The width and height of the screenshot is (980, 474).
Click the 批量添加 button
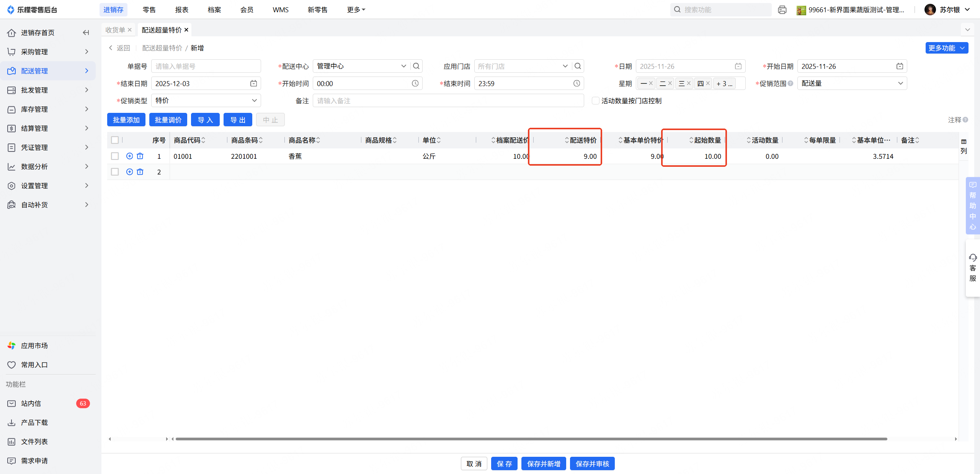tap(126, 120)
